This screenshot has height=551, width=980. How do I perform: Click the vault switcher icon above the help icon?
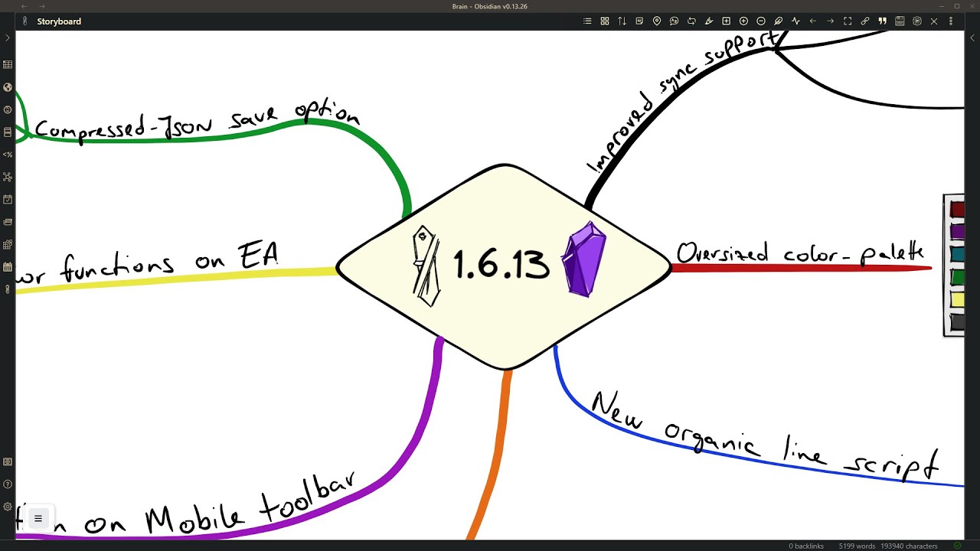(x=8, y=462)
